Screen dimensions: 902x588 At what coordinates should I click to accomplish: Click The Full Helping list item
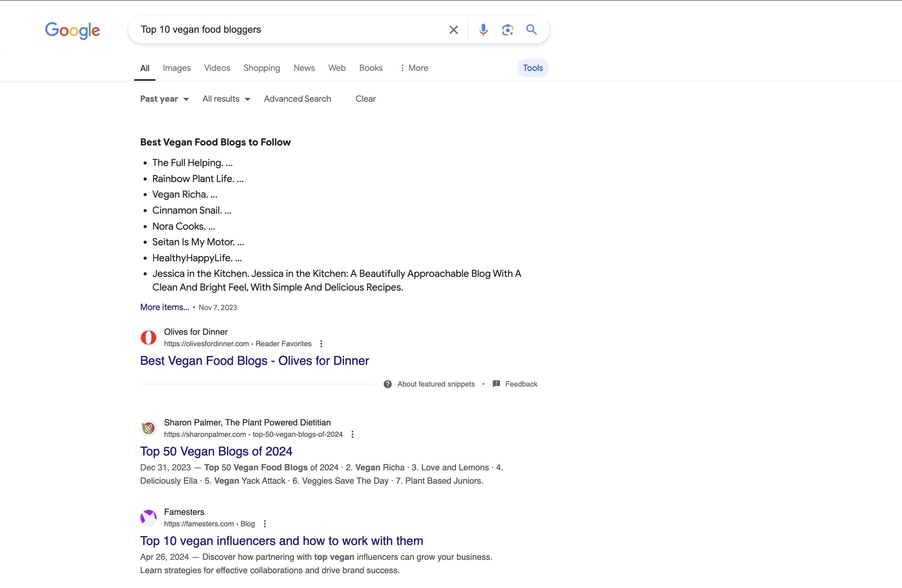192,163
